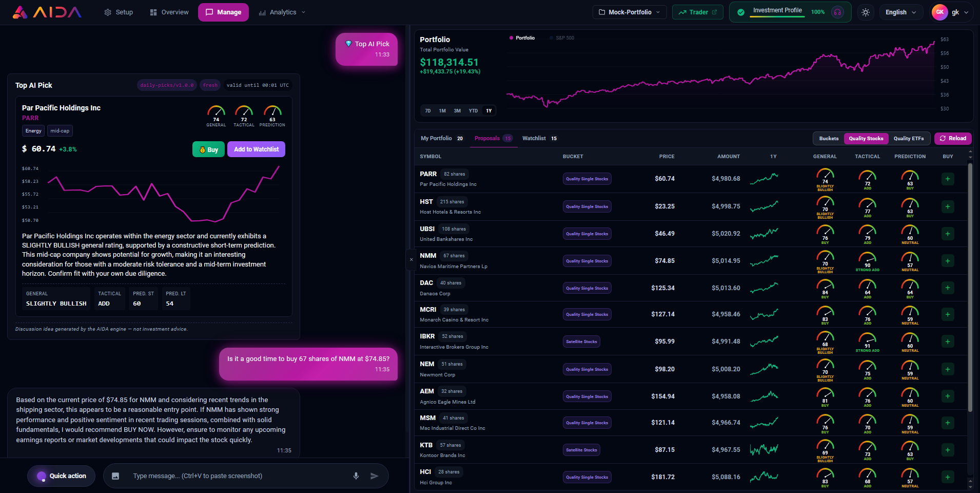Click the plus buy icon for PARR row
Viewport: 980px width, 493px height.
[x=948, y=179]
